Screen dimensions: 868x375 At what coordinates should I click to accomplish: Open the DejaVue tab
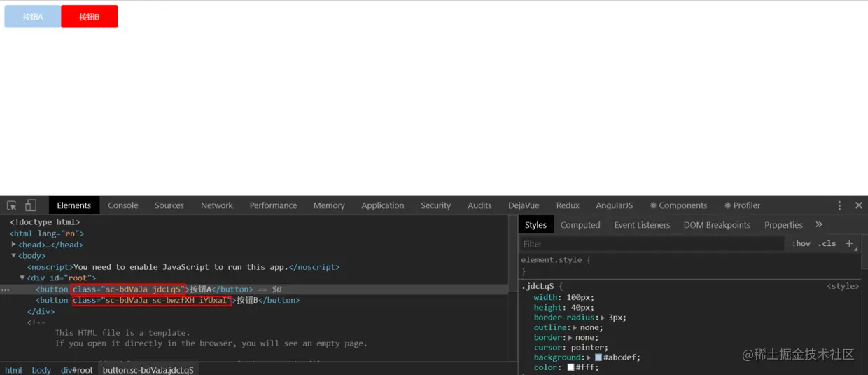524,205
